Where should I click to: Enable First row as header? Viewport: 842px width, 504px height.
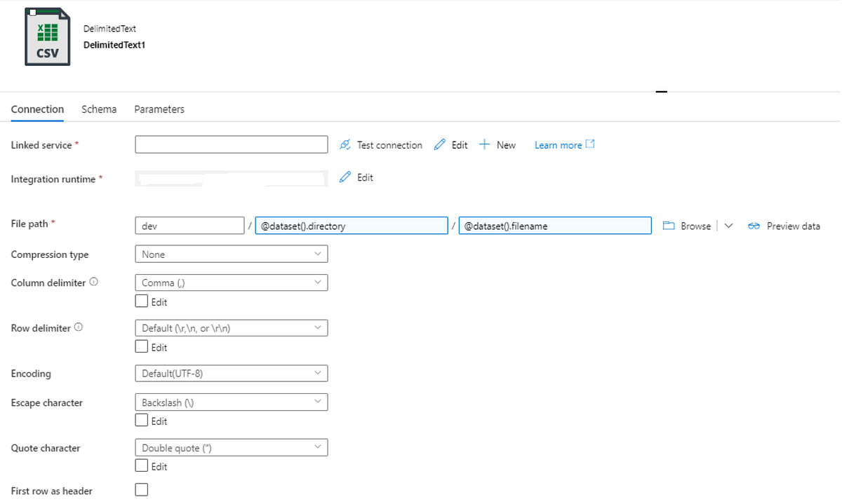[141, 489]
